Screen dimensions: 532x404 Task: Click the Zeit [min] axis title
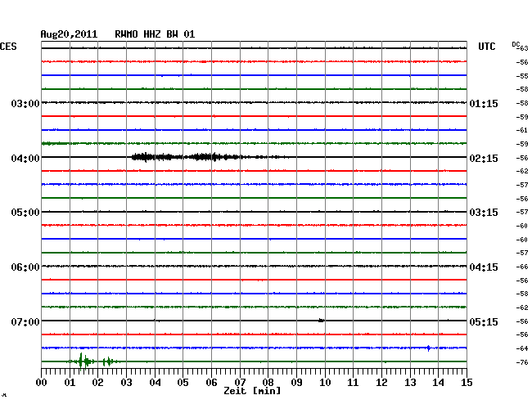pos(252,391)
